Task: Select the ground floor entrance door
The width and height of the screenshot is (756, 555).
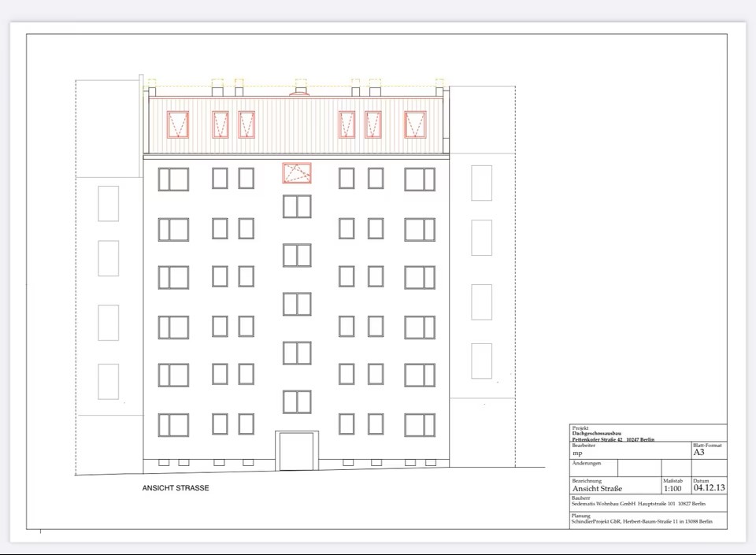Action: point(297,452)
